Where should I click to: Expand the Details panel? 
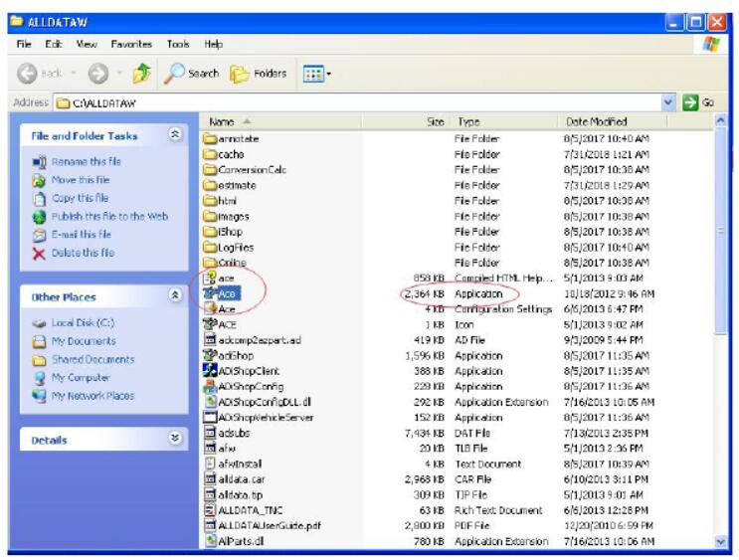(175, 438)
